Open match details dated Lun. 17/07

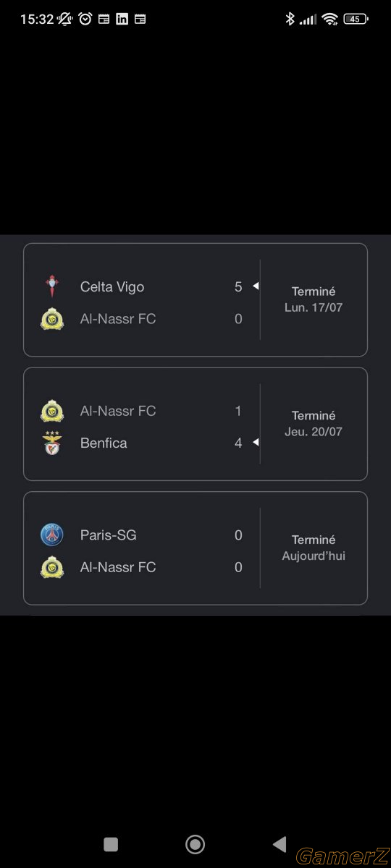pyautogui.click(x=195, y=299)
